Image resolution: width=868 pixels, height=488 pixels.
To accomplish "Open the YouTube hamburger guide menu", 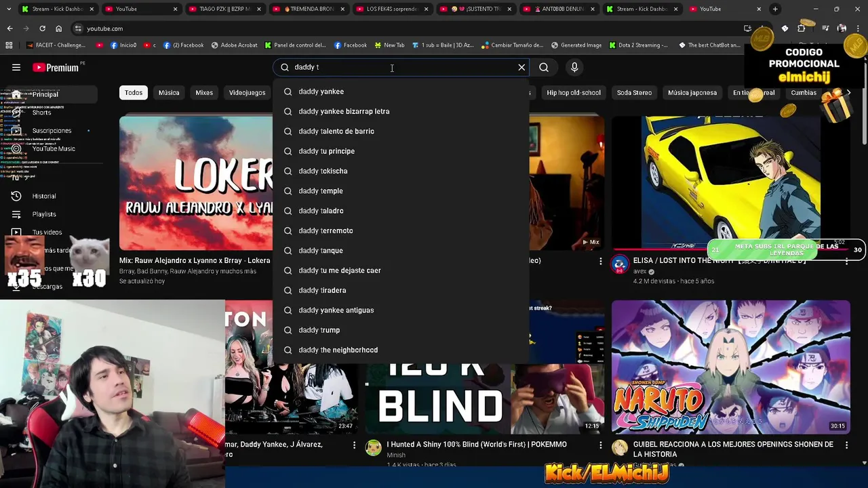I will click(x=16, y=67).
